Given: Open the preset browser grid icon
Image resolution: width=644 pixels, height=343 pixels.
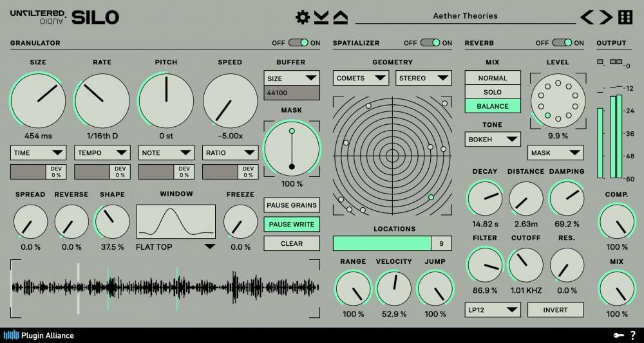Looking at the screenshot, I should click(625, 17).
